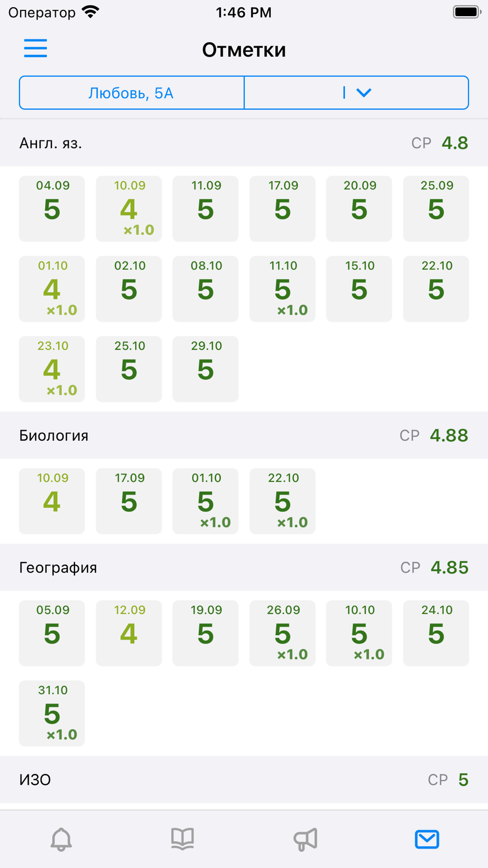Screen dimensions: 488x868
Task: Expand the term selector dropdown
Action: click(357, 93)
